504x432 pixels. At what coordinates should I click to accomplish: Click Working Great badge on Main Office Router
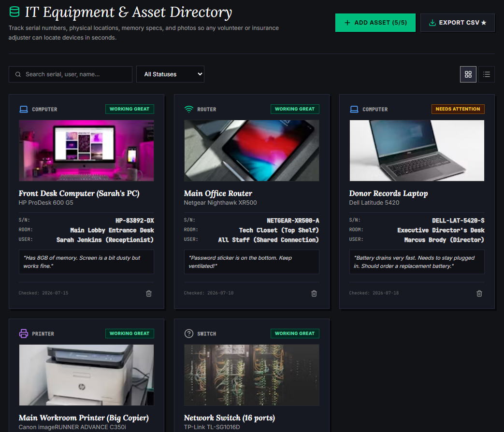[295, 109]
